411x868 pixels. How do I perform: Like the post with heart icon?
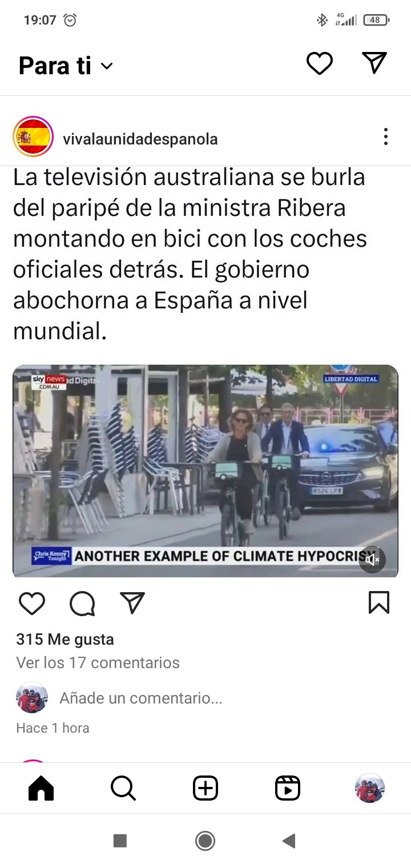point(32,603)
